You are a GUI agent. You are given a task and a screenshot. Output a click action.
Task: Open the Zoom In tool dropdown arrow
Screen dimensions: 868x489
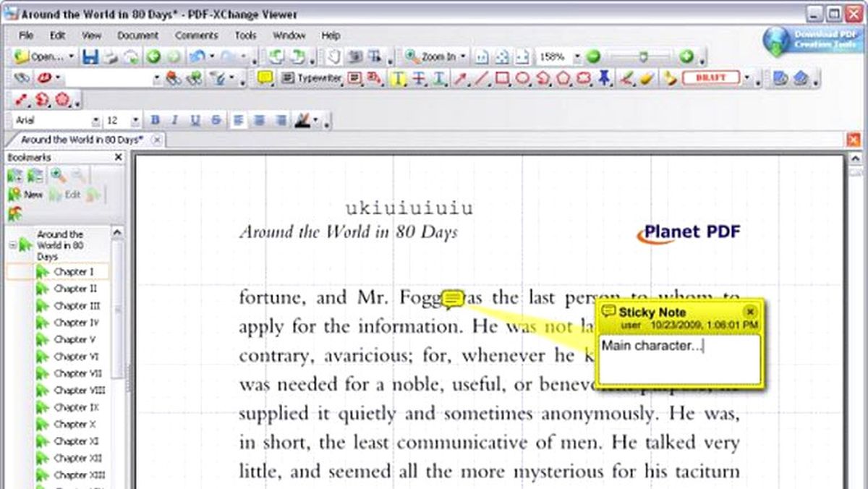pos(463,56)
